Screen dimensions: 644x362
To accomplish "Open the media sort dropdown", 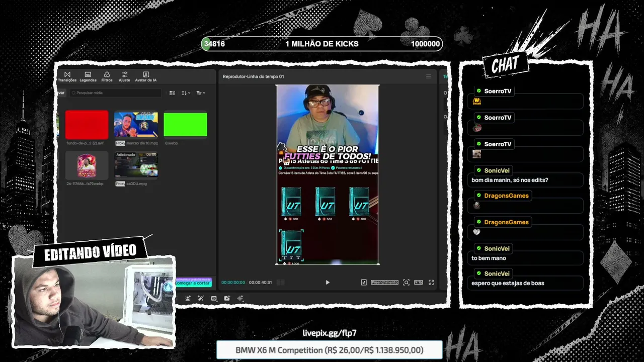I will pyautogui.click(x=186, y=93).
